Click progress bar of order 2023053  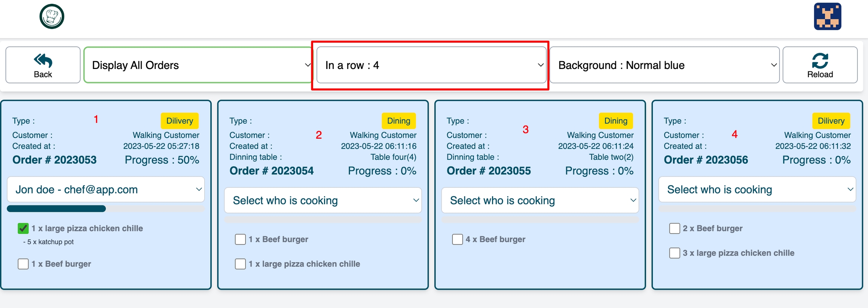pos(106,209)
